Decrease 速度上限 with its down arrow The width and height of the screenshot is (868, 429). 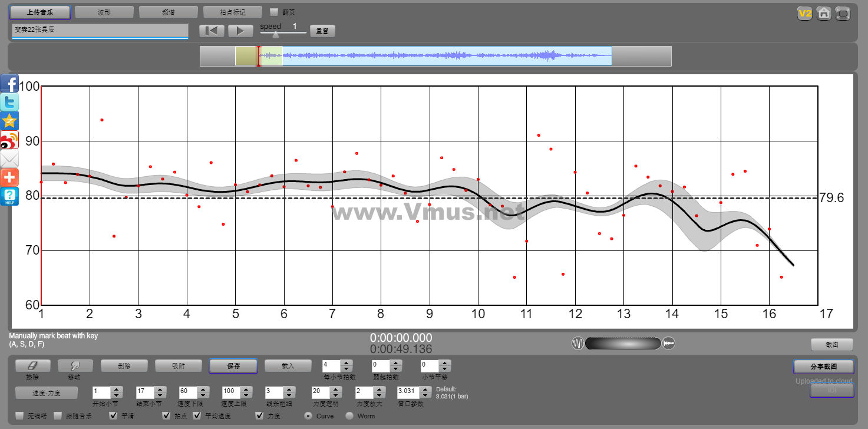pyautogui.click(x=246, y=395)
